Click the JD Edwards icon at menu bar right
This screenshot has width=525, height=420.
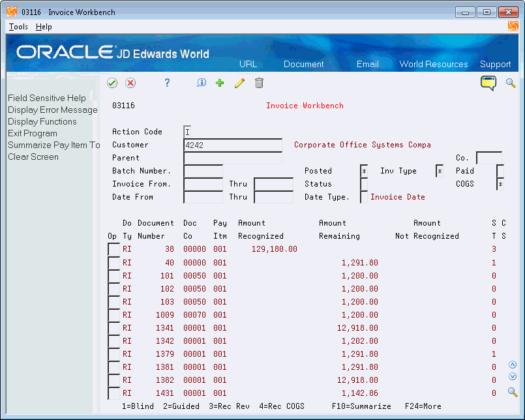tap(513, 26)
